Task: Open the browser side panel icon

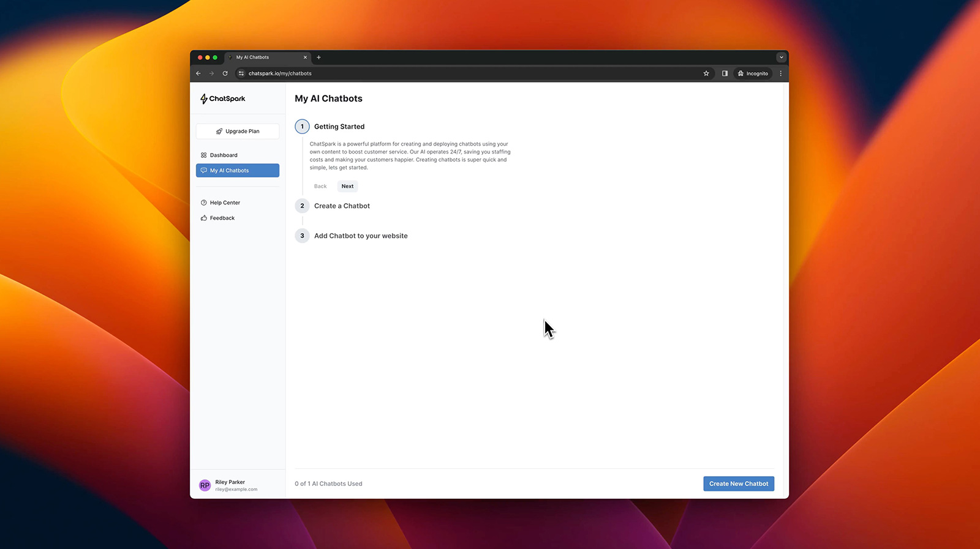Action: pyautogui.click(x=725, y=73)
